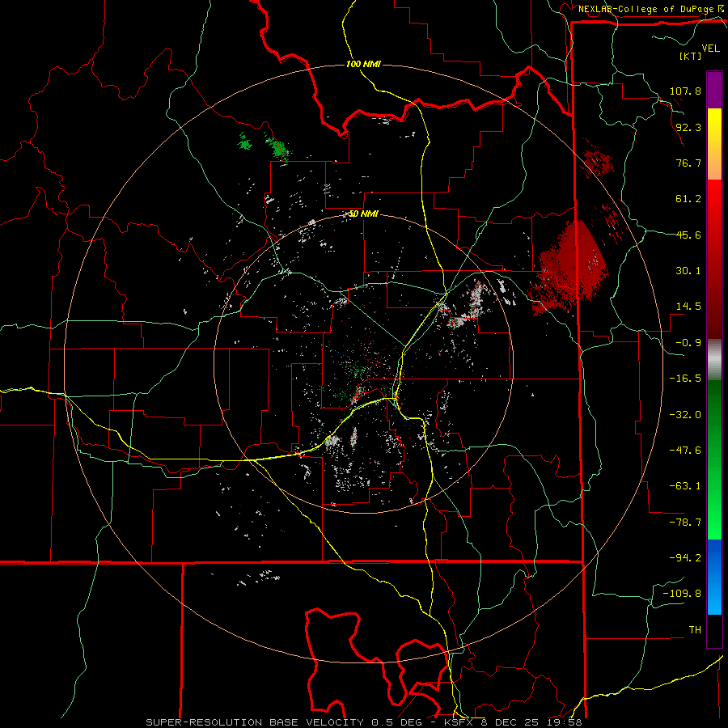Click the SUPER-RESOLUTION BASE VELOCITY caption
The width and height of the screenshot is (728, 728).
(x=255, y=722)
